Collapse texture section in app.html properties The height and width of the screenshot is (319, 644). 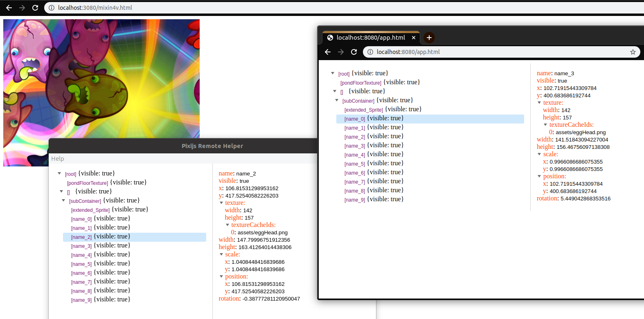pos(539,103)
